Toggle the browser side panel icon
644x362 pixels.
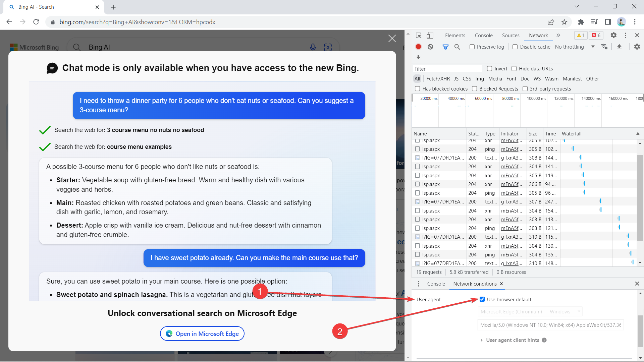tap(608, 22)
